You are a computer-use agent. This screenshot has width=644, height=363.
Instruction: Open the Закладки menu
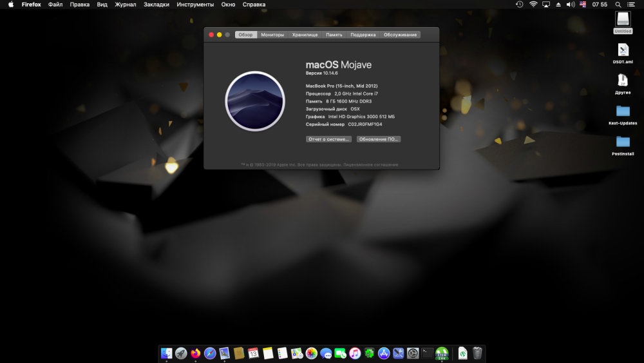coord(156,5)
